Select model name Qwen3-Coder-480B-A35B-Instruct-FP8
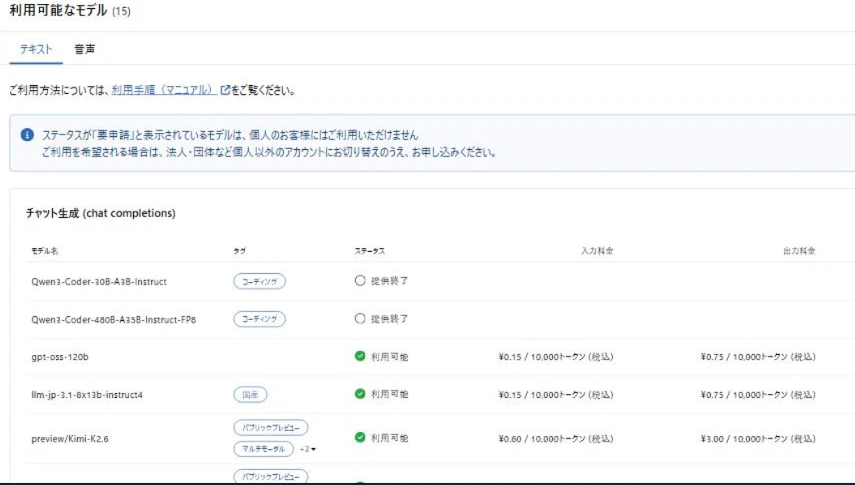Image resolution: width=855 pixels, height=485 pixels. (x=113, y=320)
